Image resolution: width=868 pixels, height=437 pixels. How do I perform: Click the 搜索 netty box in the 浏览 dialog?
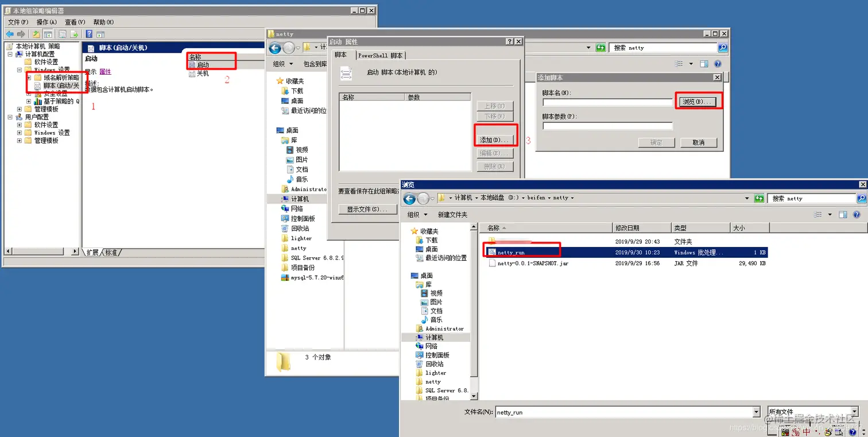click(812, 198)
